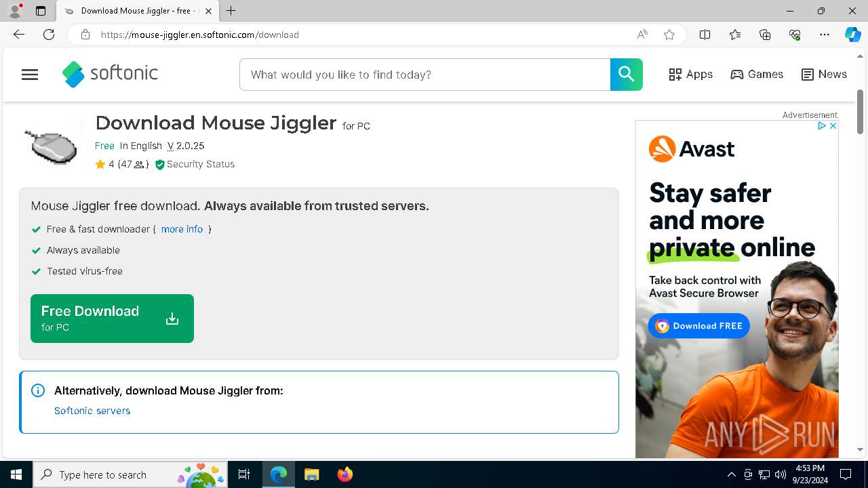Open the network status tray icon
868x488 pixels.
pyautogui.click(x=764, y=474)
